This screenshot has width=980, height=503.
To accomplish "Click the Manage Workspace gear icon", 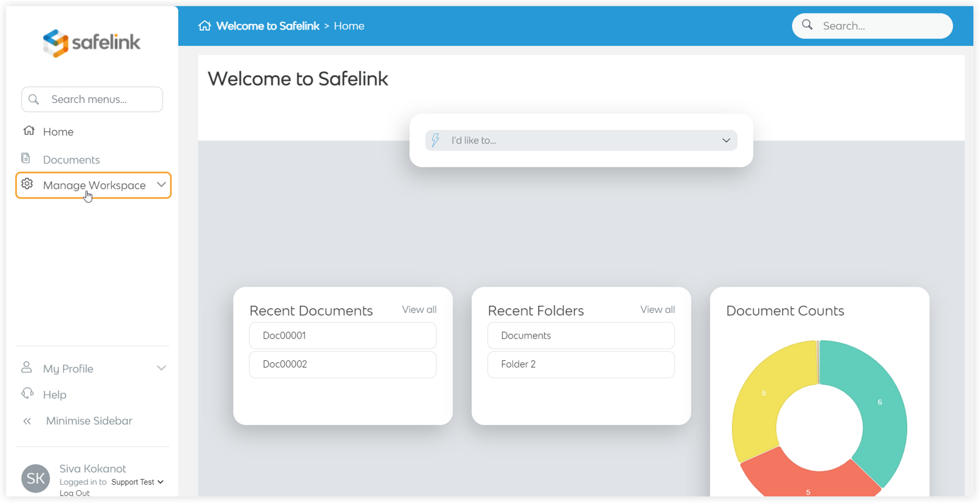I will click(27, 184).
